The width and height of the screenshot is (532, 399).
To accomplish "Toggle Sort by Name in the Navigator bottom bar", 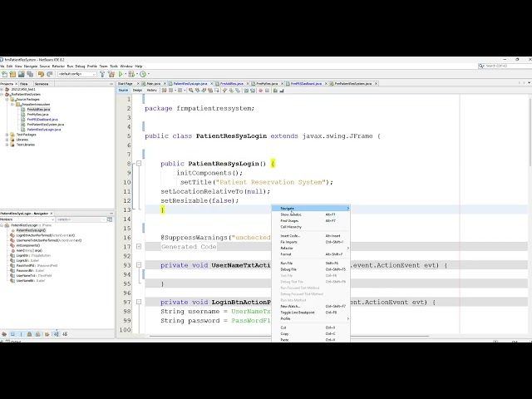I will [x=56, y=334].
